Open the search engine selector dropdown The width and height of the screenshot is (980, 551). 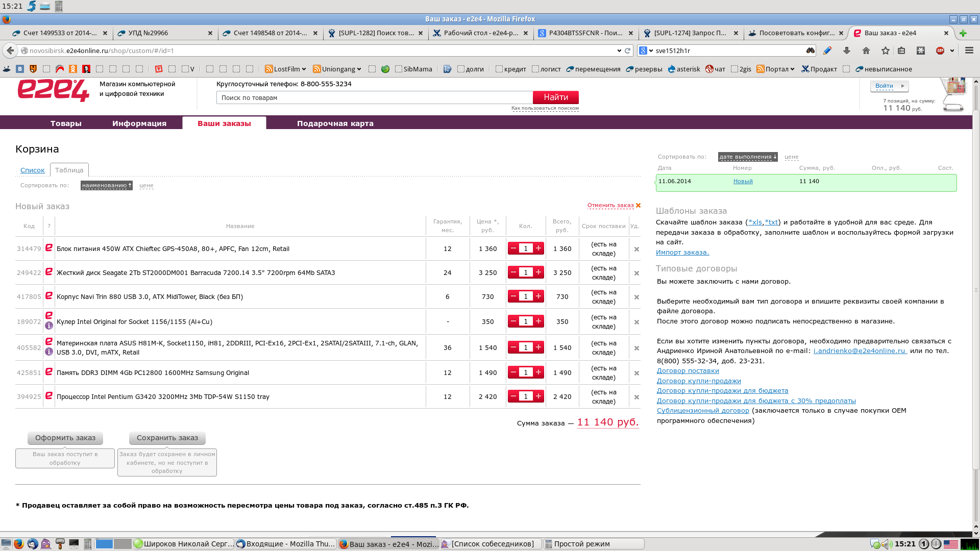pos(646,51)
